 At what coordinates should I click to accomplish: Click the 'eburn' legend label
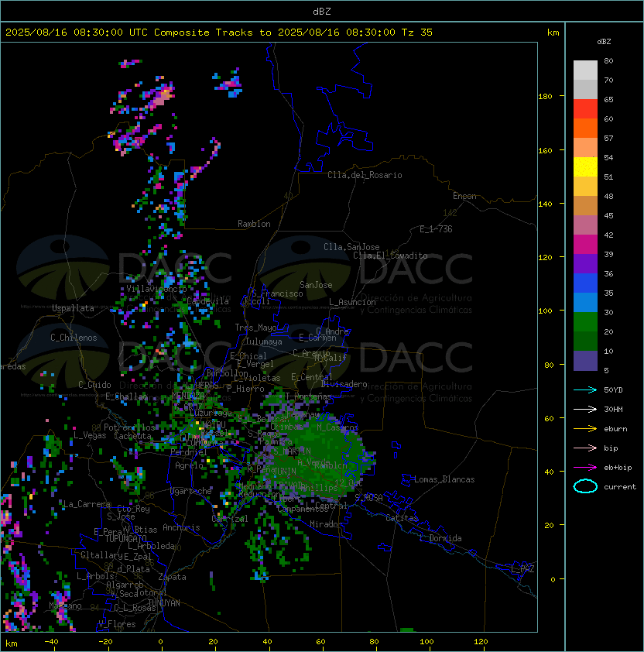coord(615,429)
